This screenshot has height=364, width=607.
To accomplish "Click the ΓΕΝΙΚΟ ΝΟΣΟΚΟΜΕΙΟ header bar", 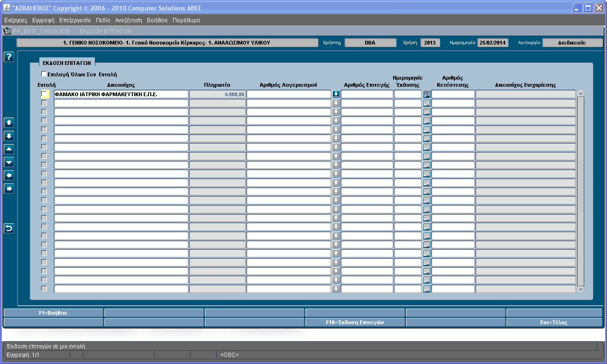I will pos(167,43).
